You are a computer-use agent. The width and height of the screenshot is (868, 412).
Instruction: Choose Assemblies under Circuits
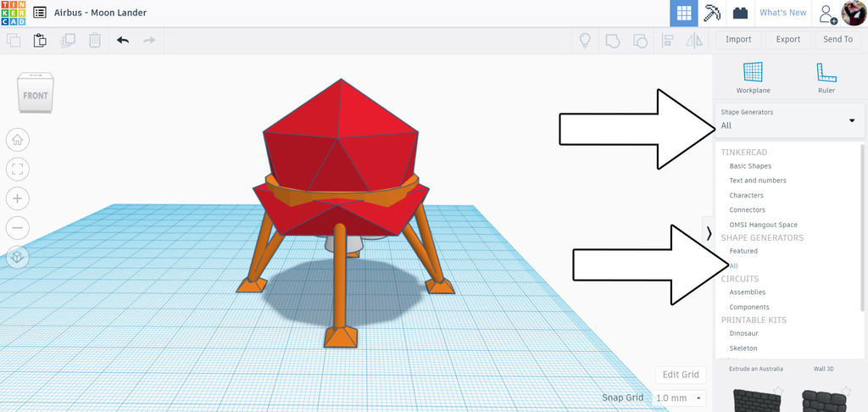pos(748,292)
